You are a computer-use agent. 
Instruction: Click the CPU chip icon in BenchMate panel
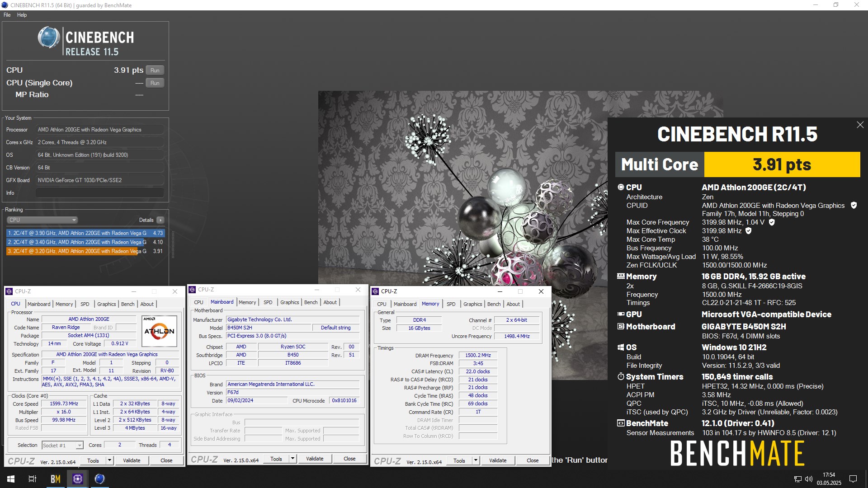[x=621, y=187]
